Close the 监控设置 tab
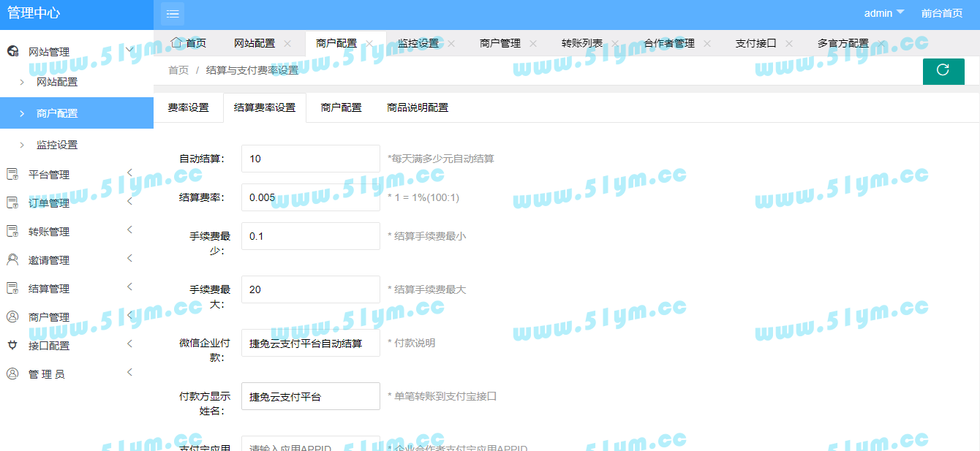 pyautogui.click(x=451, y=43)
